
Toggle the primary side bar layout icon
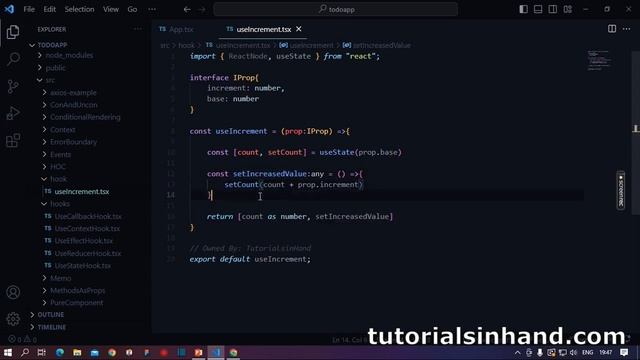(523, 9)
